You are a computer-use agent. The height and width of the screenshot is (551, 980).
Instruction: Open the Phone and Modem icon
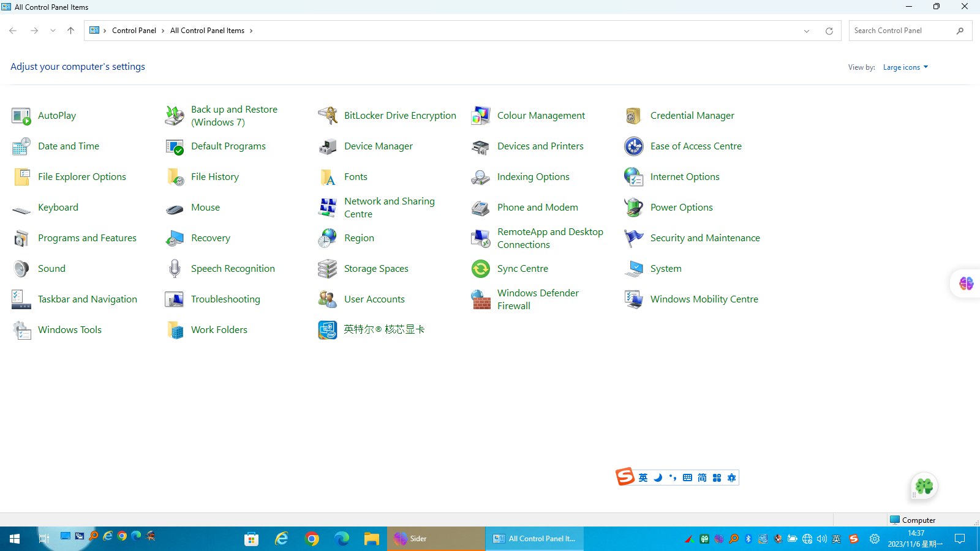coord(481,208)
